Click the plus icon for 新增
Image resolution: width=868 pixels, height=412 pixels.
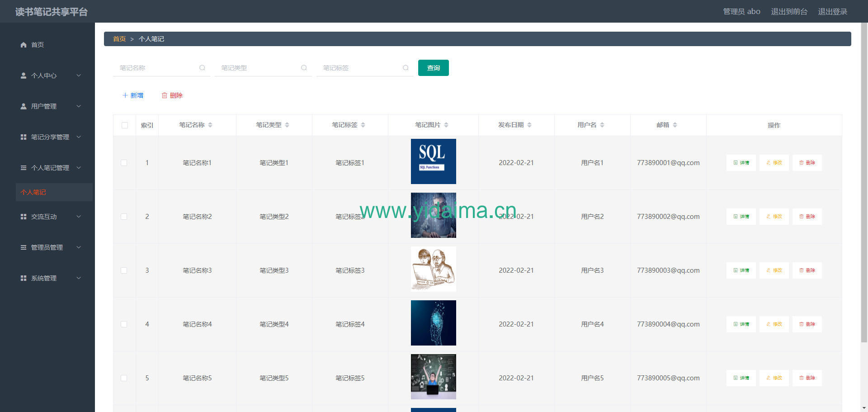pyautogui.click(x=125, y=95)
